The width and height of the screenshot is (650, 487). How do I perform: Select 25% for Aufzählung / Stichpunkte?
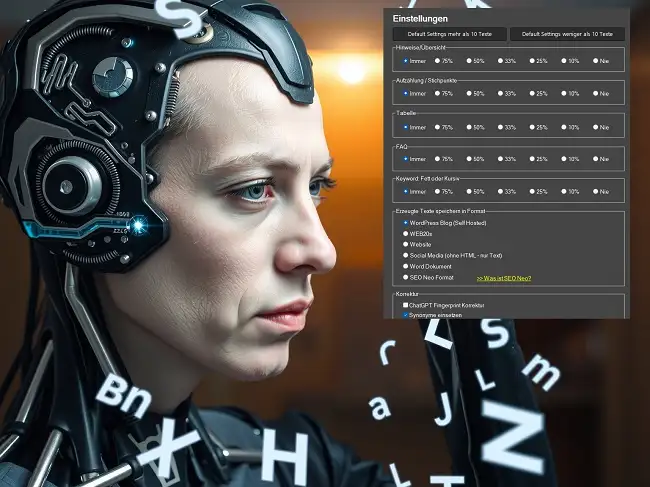[532, 94]
